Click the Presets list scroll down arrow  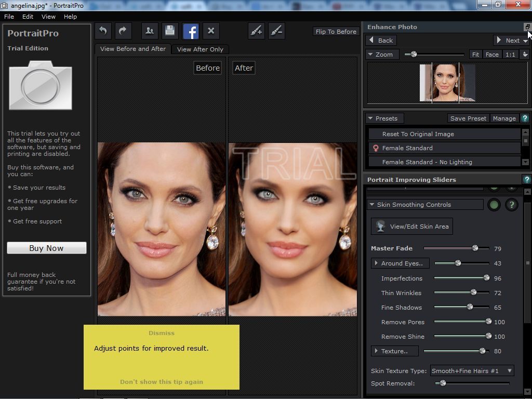[526, 163]
